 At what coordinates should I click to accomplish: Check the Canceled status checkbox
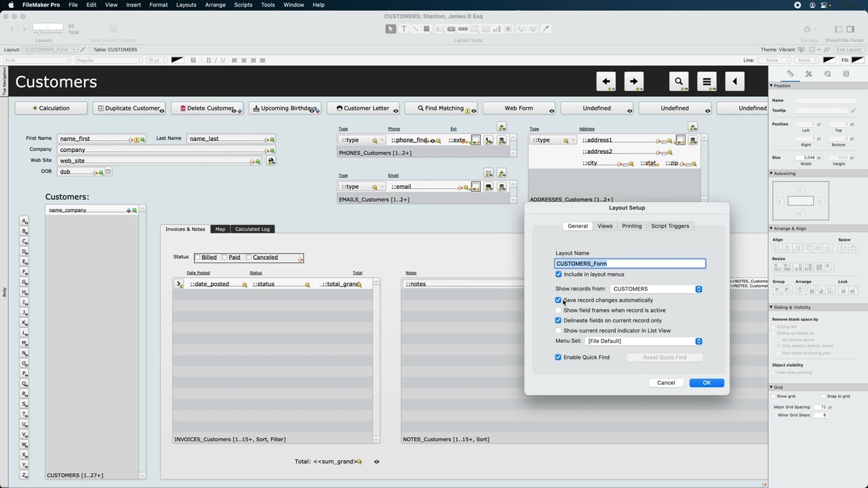click(x=248, y=258)
